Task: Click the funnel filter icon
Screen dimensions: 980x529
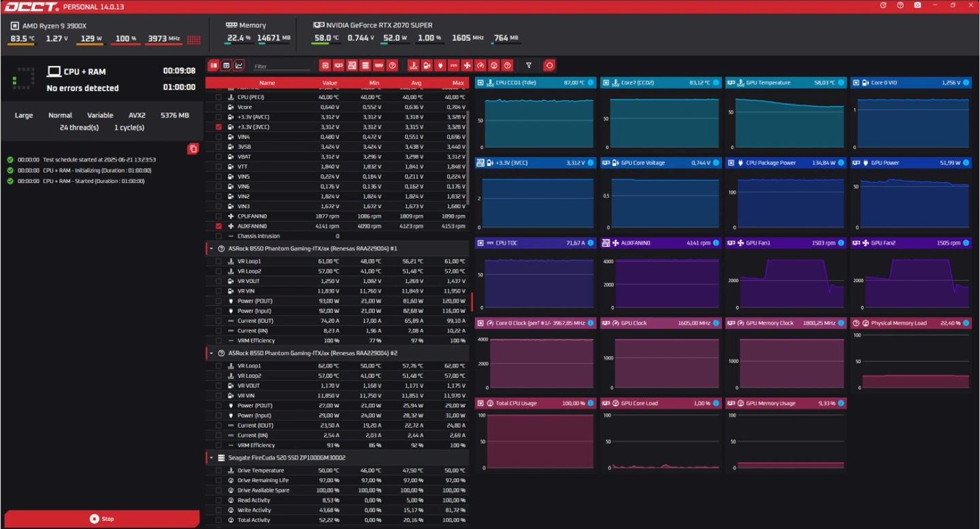Action: tap(529, 65)
